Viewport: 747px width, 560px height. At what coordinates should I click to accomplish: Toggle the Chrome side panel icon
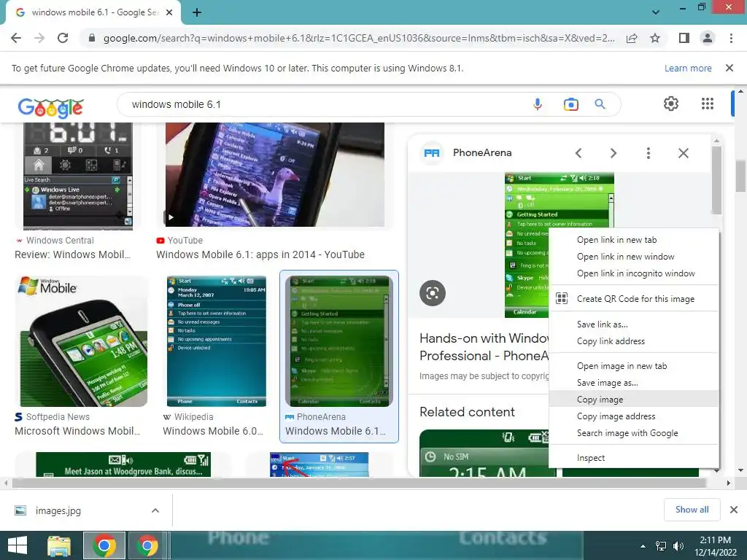[684, 38]
